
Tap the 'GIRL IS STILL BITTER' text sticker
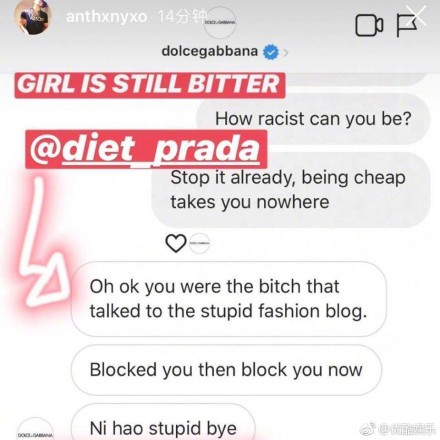click(150, 85)
